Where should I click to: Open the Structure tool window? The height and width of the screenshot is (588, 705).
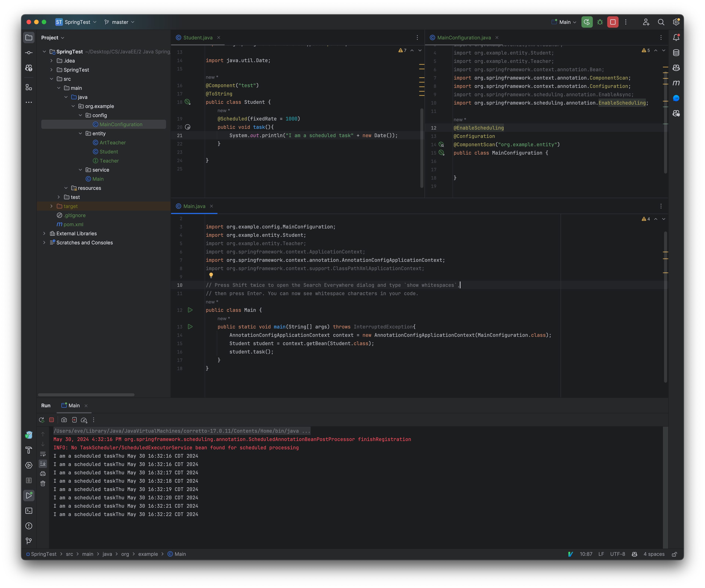pyautogui.click(x=29, y=88)
